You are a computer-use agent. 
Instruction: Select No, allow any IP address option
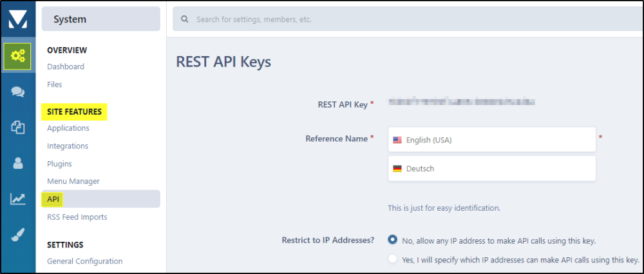point(393,239)
